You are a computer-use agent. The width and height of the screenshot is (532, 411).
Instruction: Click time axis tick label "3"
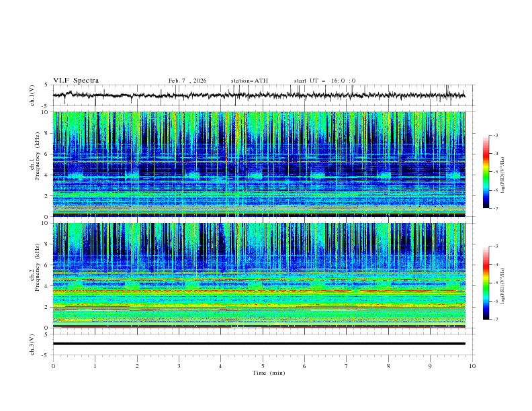(x=179, y=366)
